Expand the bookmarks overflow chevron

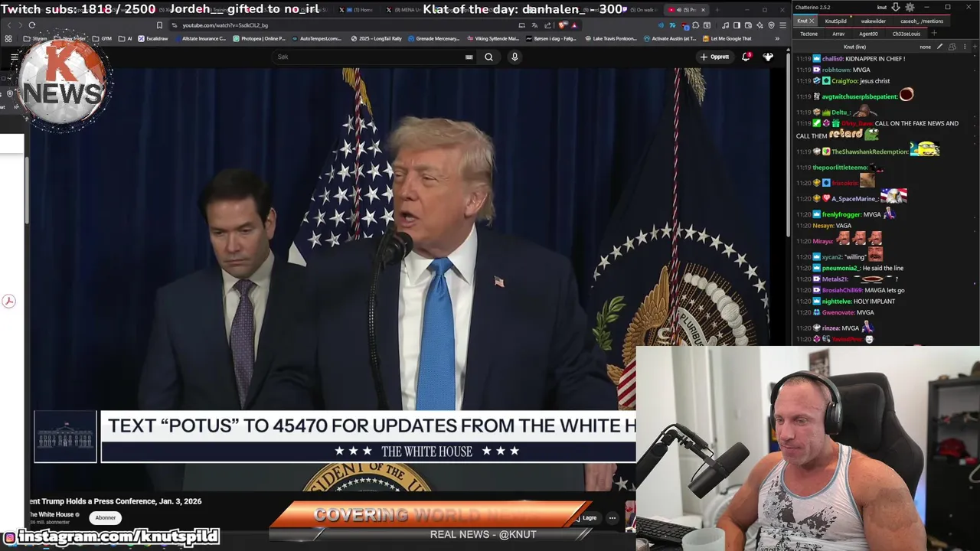tap(777, 38)
